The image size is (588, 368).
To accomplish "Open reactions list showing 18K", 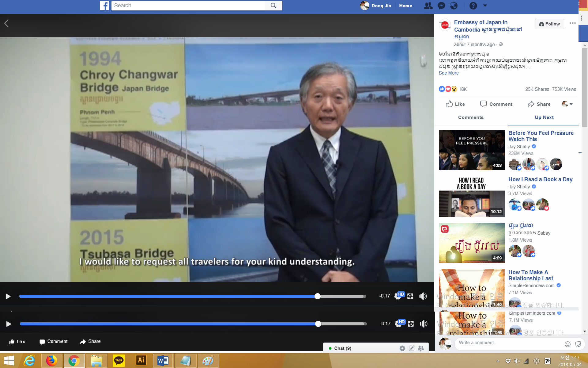I will tap(453, 89).
